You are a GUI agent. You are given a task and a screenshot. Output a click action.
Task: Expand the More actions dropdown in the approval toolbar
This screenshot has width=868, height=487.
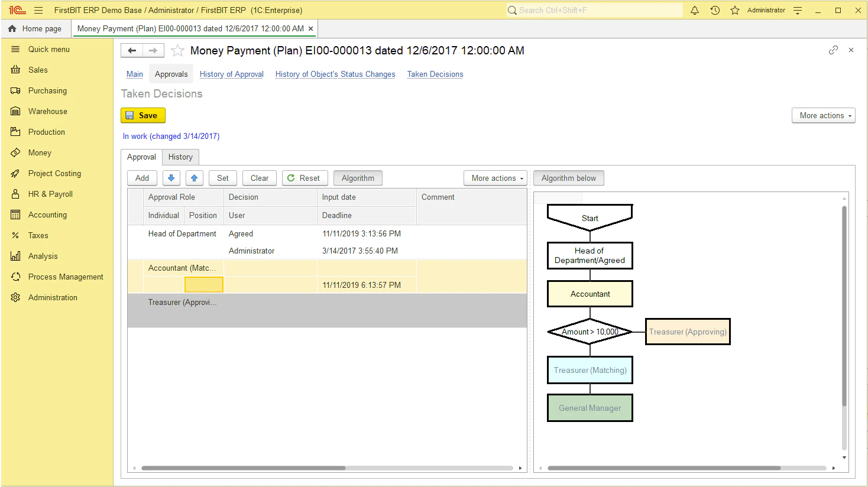tap(495, 178)
